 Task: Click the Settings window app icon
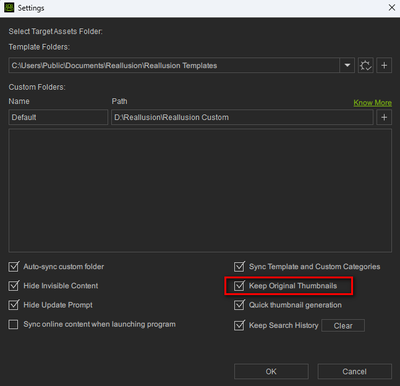point(9,8)
